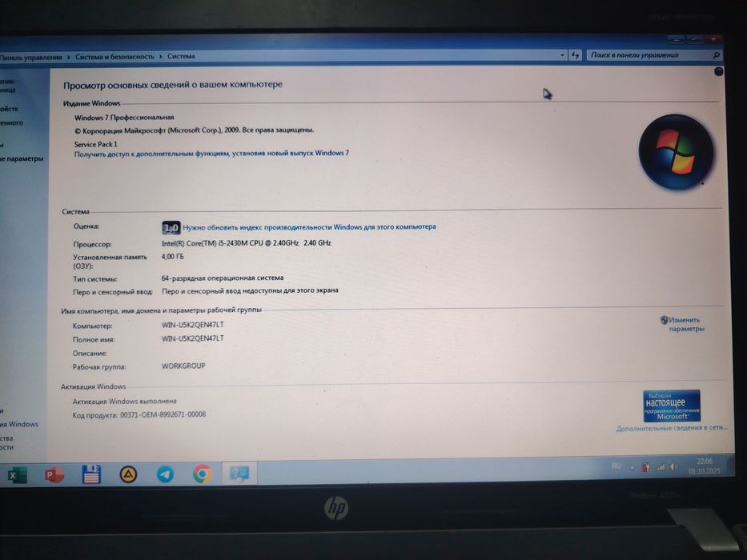
Task: Launch Google Chrome from the taskbar
Action: (203, 474)
